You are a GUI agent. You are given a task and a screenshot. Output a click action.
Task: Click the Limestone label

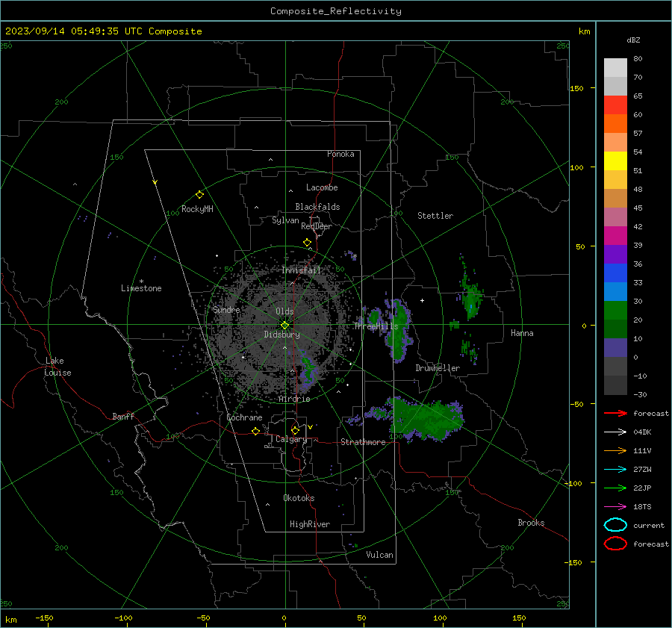(x=141, y=288)
